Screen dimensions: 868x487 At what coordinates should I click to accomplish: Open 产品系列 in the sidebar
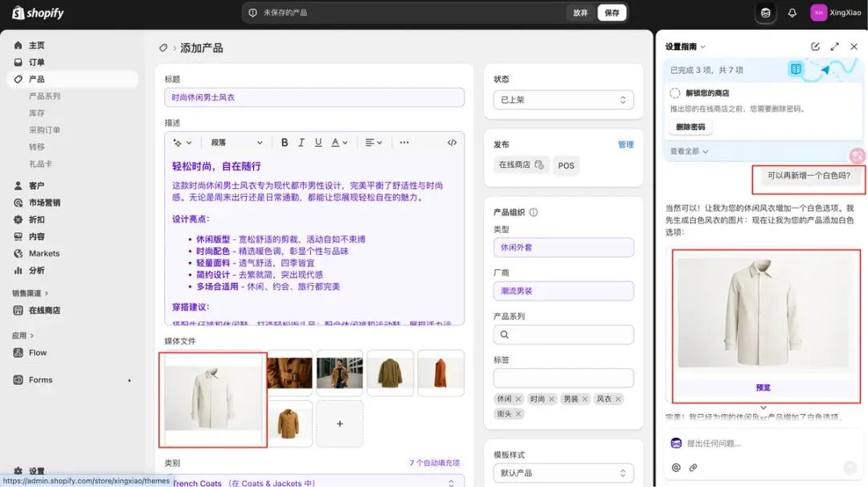[44, 96]
